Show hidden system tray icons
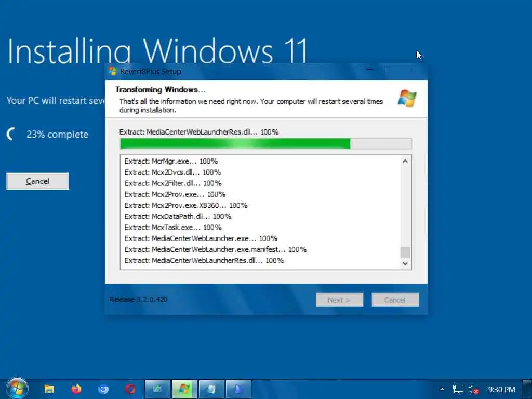 tap(442, 389)
